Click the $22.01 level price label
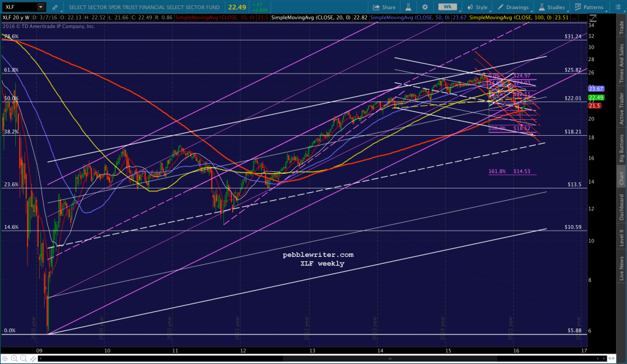The image size is (627, 364). [573, 98]
